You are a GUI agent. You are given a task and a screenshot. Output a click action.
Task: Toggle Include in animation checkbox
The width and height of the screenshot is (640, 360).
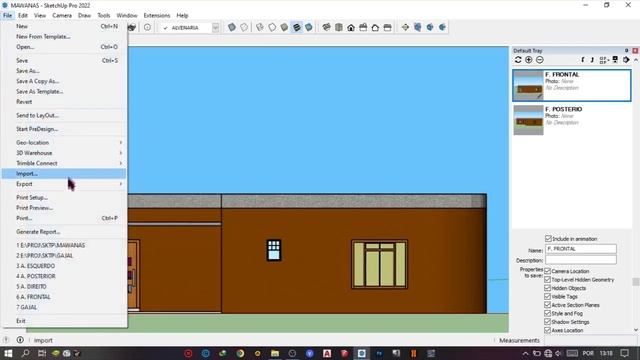548,238
